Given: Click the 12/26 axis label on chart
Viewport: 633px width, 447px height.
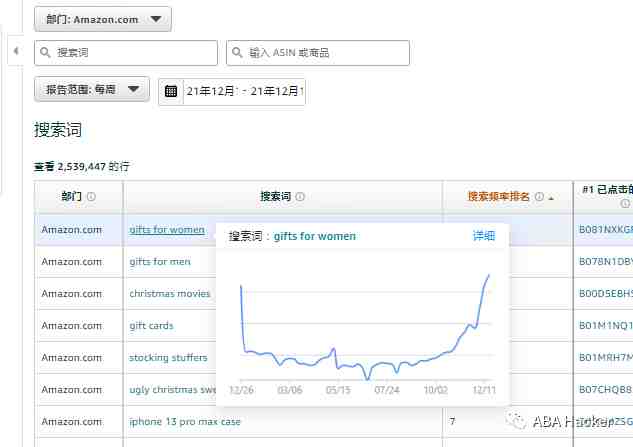Looking at the screenshot, I should [241, 390].
